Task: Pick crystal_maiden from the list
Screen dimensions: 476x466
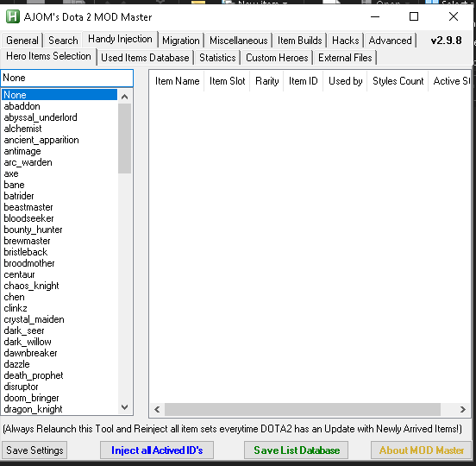Action: 60,319
